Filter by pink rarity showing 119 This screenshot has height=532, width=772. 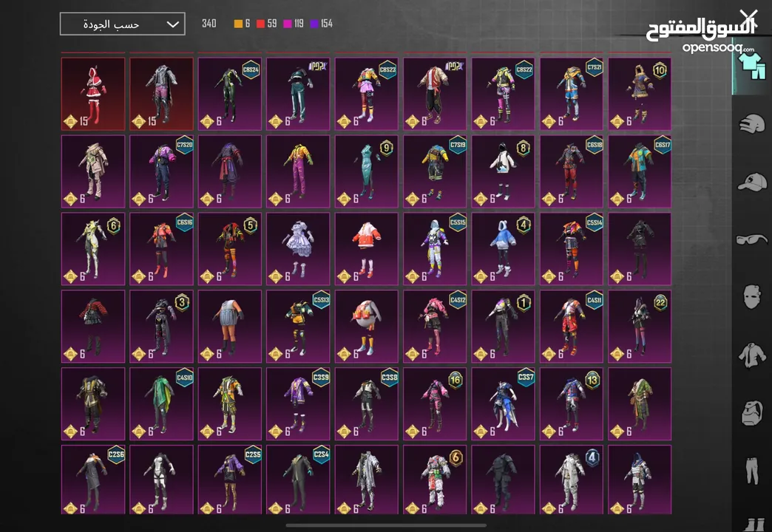(294, 24)
